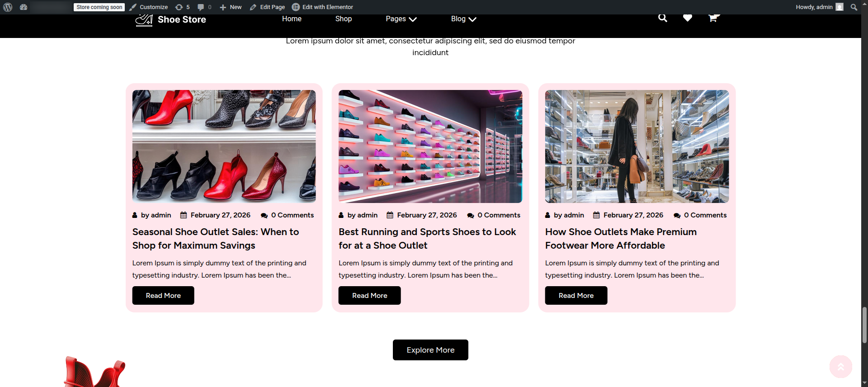Click the page vertical scrollbar thumb
This screenshot has width=868, height=387.
tap(864, 325)
